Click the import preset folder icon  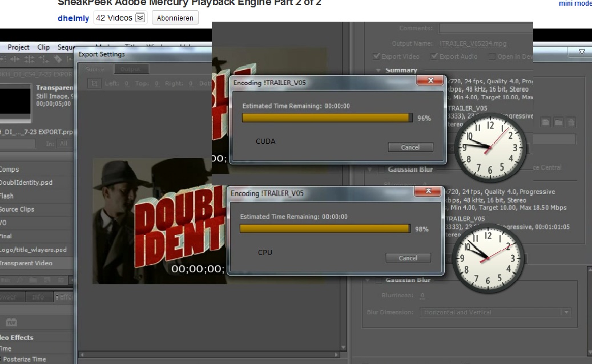click(558, 122)
